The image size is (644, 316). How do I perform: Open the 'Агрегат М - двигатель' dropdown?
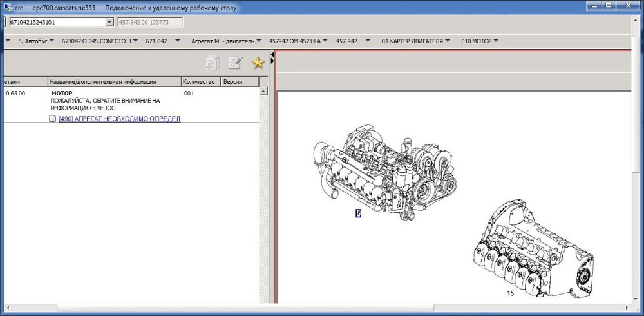(x=258, y=41)
